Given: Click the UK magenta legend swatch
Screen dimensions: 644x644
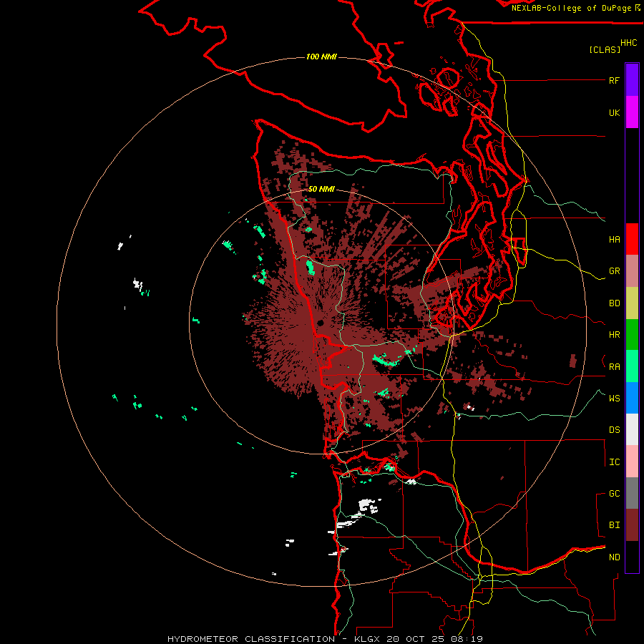Looking at the screenshot, I should [632, 112].
